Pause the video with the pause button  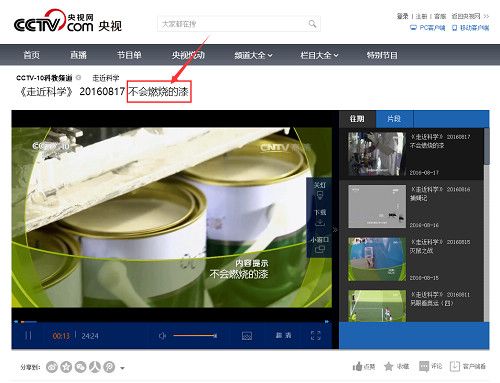coord(28,335)
